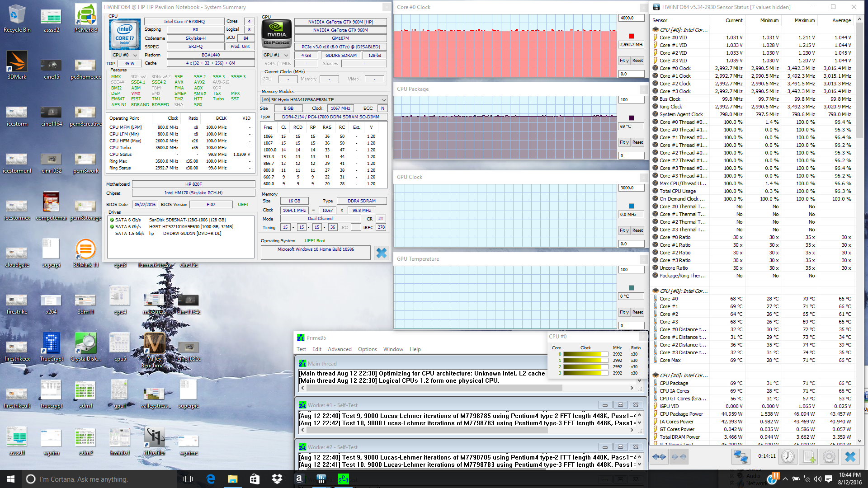The height and width of the screenshot is (488, 868).
Task: Click the collapse sensor columns arrows icon
Action: point(679,456)
